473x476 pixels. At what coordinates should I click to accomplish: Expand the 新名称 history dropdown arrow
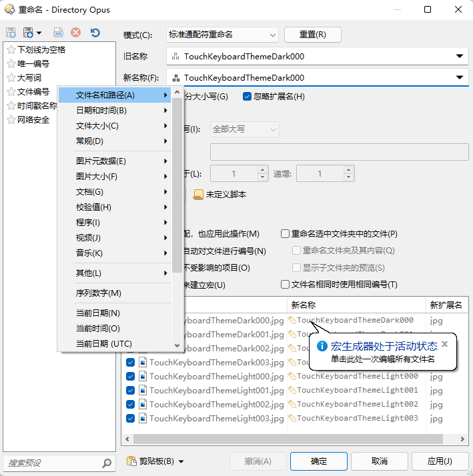[x=460, y=77]
